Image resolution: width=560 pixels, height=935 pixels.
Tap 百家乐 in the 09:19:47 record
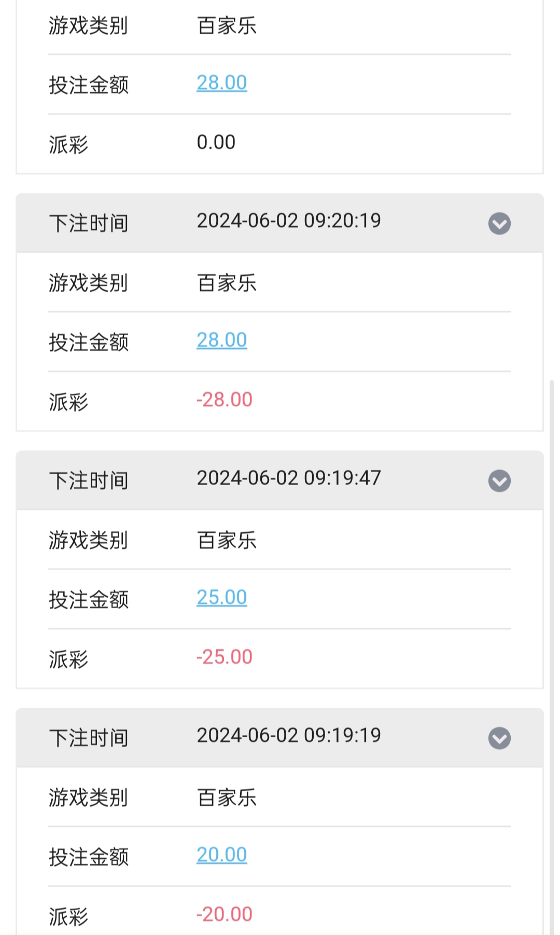[227, 541]
